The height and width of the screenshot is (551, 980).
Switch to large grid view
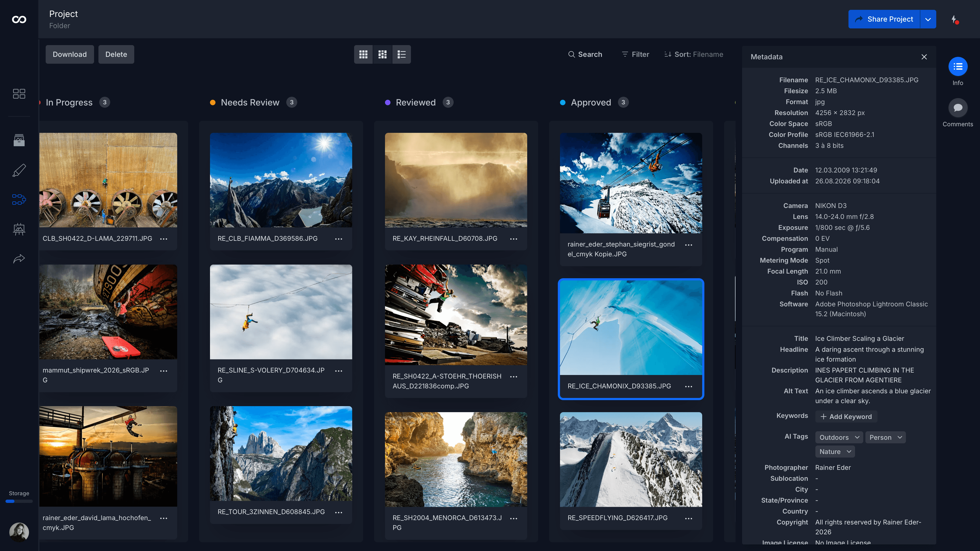coord(363,54)
